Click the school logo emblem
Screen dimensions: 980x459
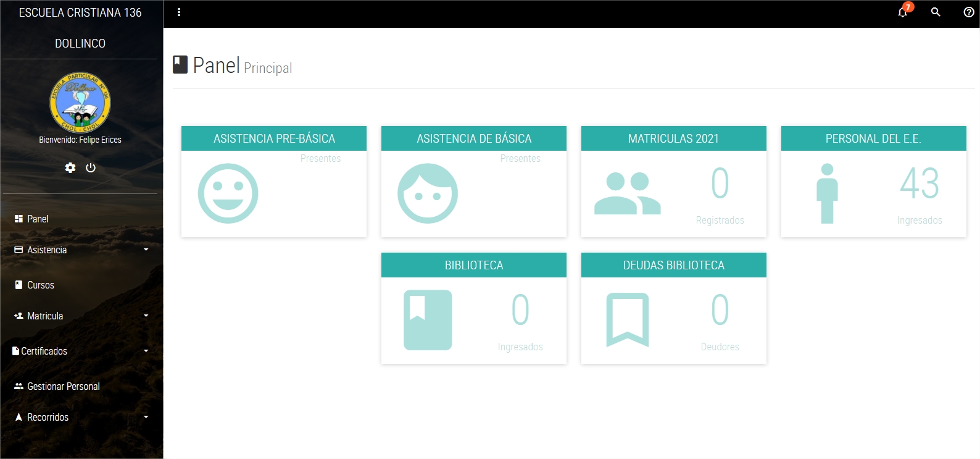80,103
